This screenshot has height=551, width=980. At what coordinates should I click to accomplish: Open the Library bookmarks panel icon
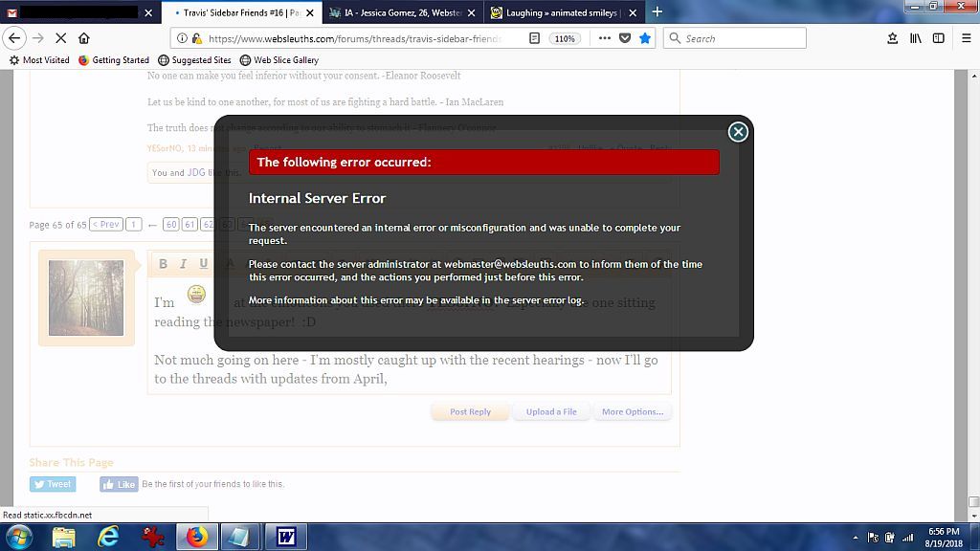pyautogui.click(x=916, y=38)
